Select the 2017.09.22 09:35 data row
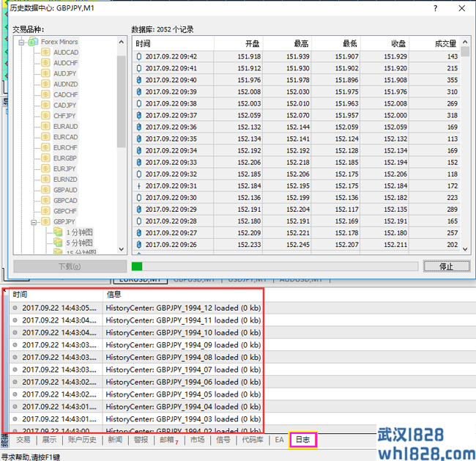This screenshot has height=461, width=476. (297, 139)
